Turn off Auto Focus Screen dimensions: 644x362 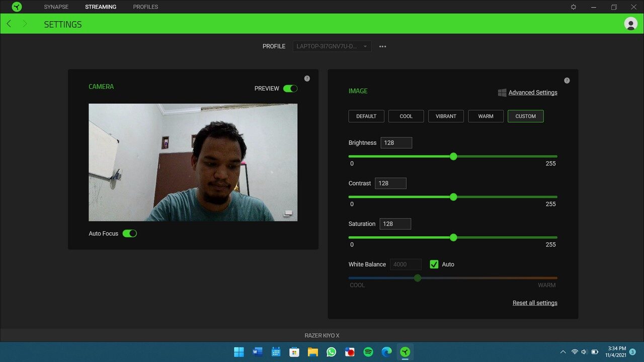tap(130, 233)
